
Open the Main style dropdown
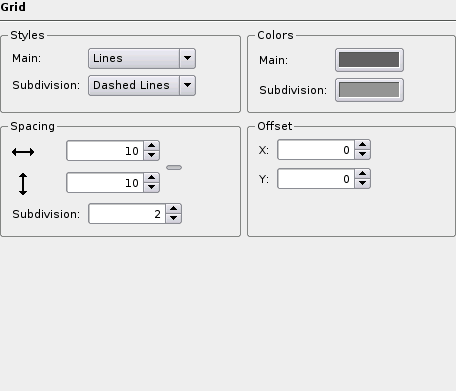point(142,58)
